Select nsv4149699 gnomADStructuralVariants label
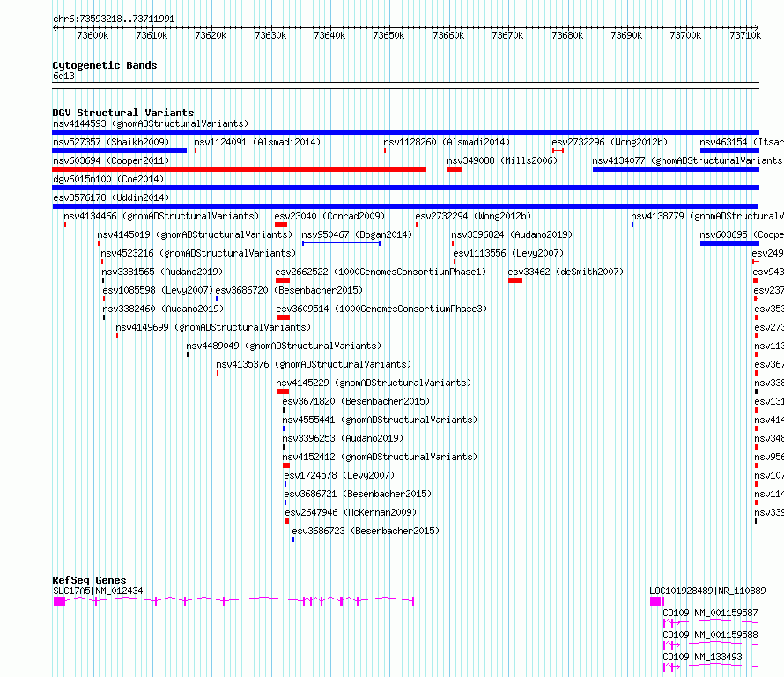Screen dimensions: 784x677 (213, 327)
